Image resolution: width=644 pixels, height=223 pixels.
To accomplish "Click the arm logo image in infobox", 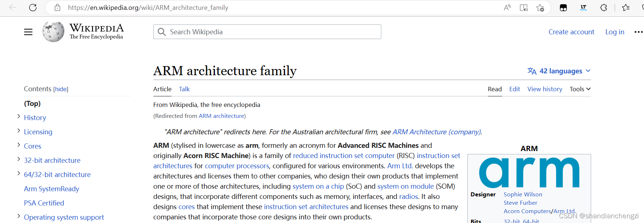I will coord(529,172).
